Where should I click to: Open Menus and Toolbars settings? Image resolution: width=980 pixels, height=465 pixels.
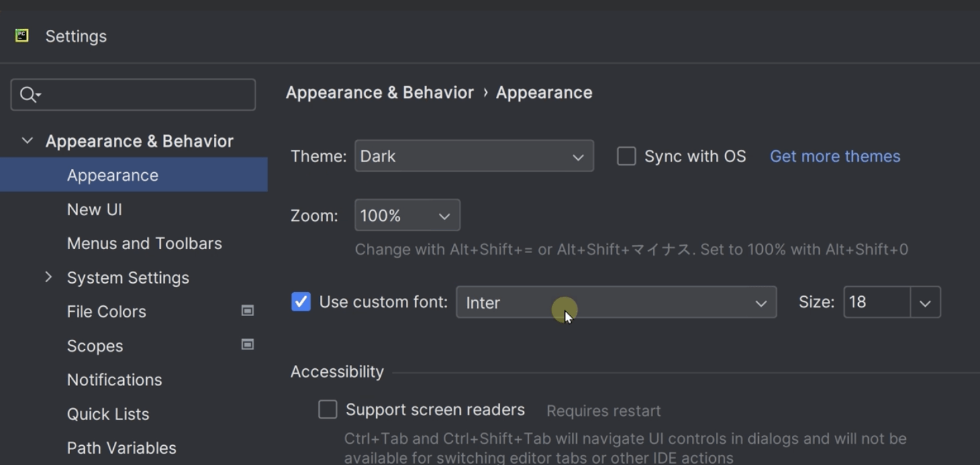(x=144, y=243)
